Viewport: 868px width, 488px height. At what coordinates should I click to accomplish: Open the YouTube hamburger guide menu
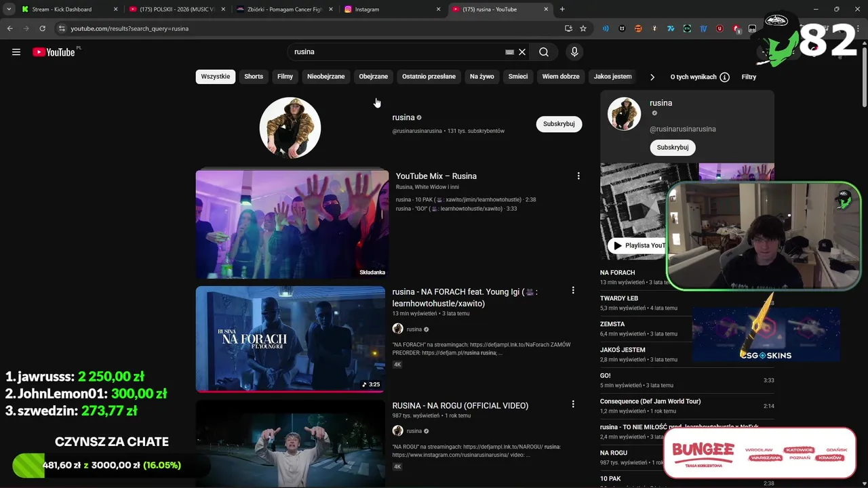point(16,52)
